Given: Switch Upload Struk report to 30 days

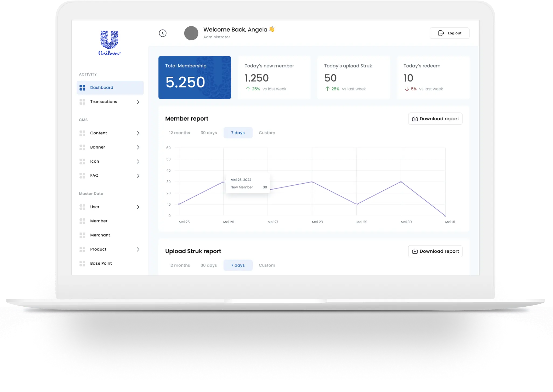Looking at the screenshot, I should click(x=208, y=265).
